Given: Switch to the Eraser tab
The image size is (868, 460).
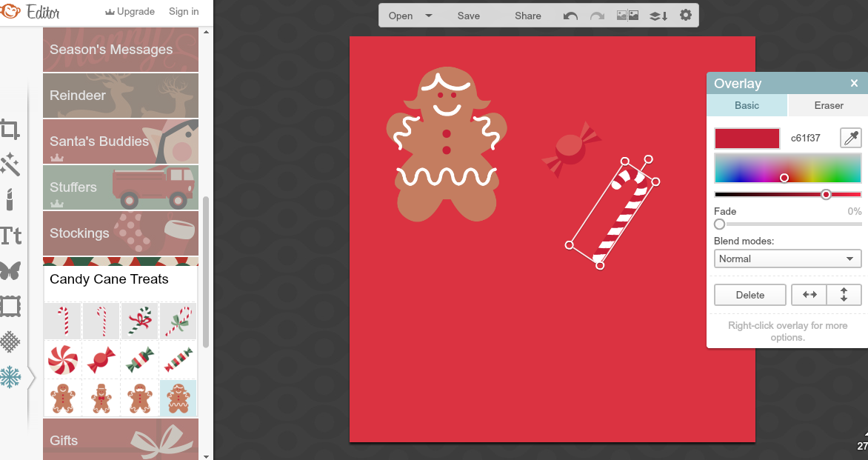Looking at the screenshot, I should pyautogui.click(x=827, y=105).
